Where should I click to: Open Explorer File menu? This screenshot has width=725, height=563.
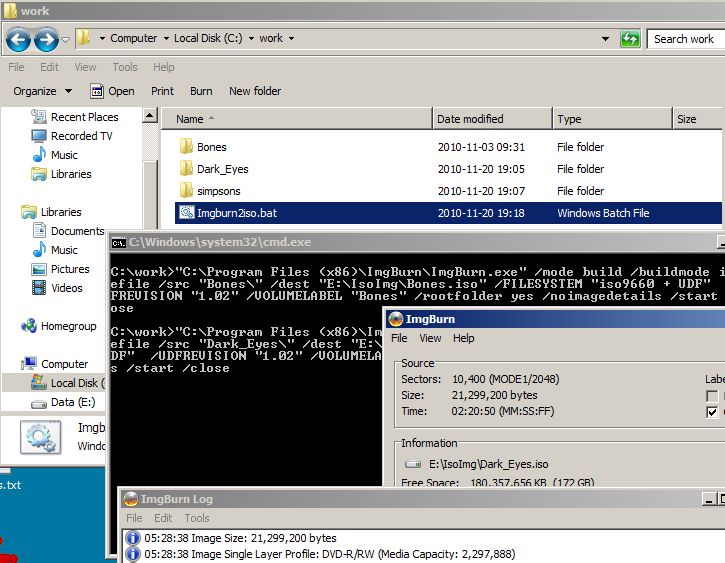click(16, 67)
